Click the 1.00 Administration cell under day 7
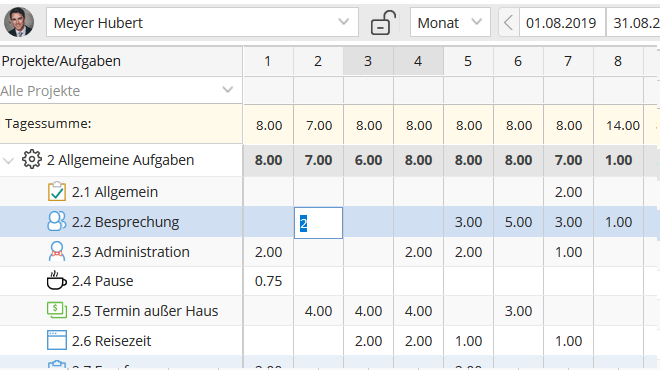 [x=569, y=252]
